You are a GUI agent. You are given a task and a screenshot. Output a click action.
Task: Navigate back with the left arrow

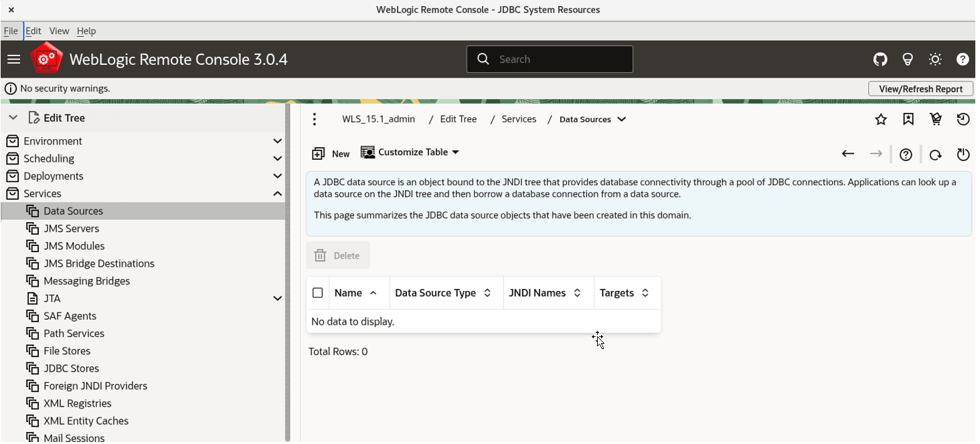(848, 154)
